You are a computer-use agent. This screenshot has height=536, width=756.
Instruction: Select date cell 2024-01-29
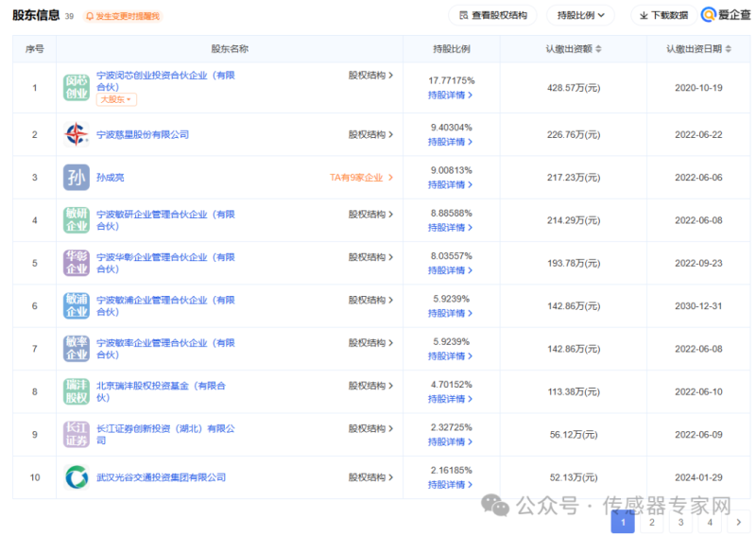(698, 477)
